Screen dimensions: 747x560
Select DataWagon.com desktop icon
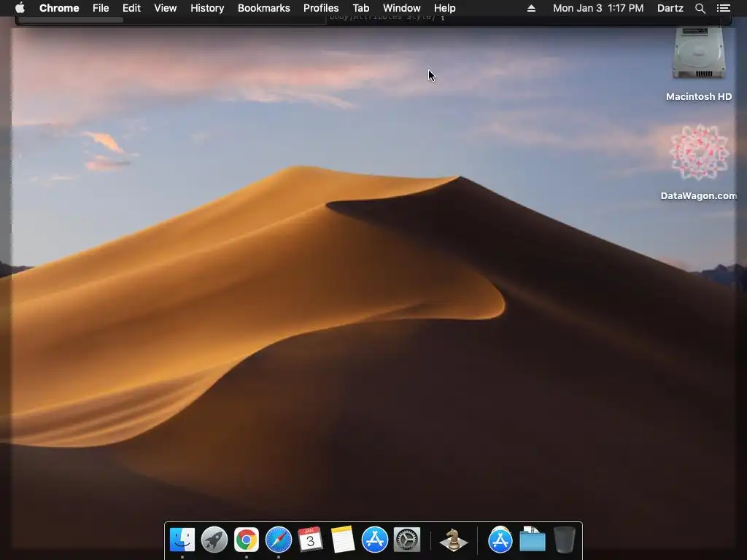(699, 152)
